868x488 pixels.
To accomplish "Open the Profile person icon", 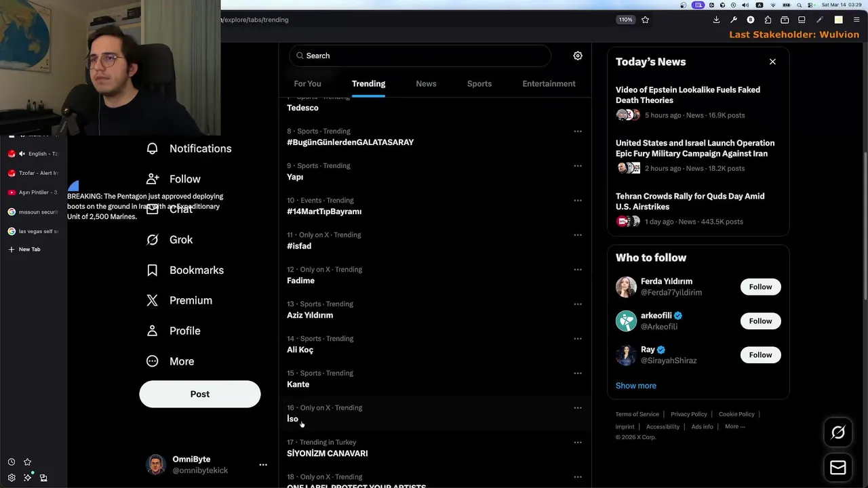I will point(153,331).
